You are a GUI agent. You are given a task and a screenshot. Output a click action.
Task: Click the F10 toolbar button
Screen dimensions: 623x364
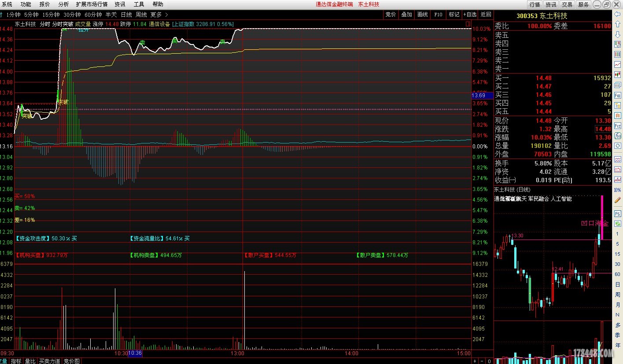tap(438, 15)
